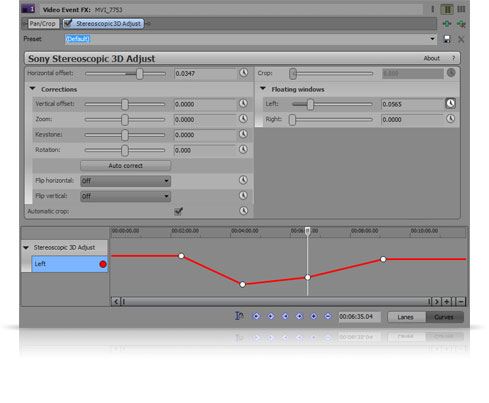Viewport: 489px width, 403px height.
Task: Toggle animation clock for floating window Right
Action: pos(450,119)
